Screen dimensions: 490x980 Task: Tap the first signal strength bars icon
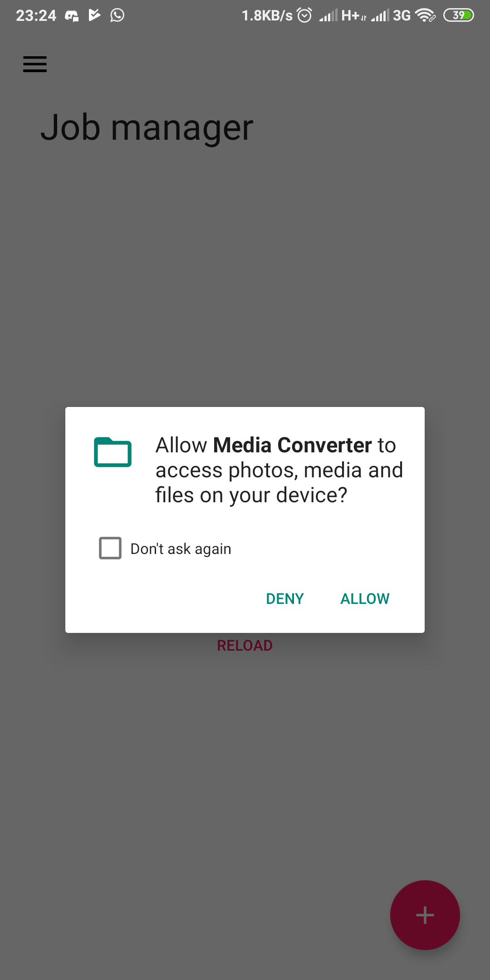pos(328,15)
